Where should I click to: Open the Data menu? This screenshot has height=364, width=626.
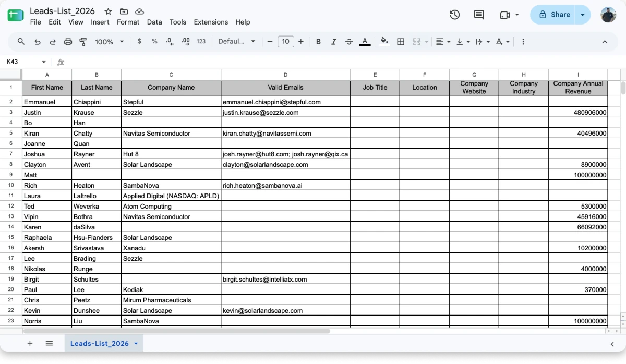pos(154,22)
